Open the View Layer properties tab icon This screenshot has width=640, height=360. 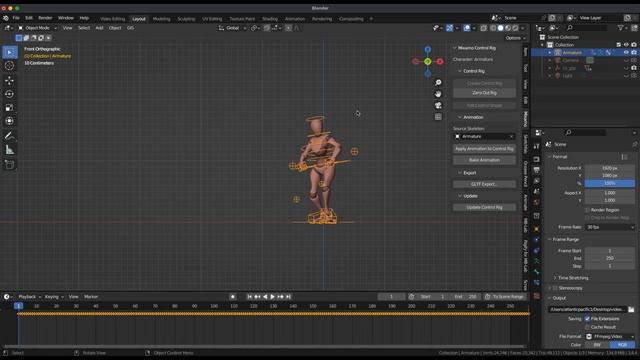[x=536, y=181]
